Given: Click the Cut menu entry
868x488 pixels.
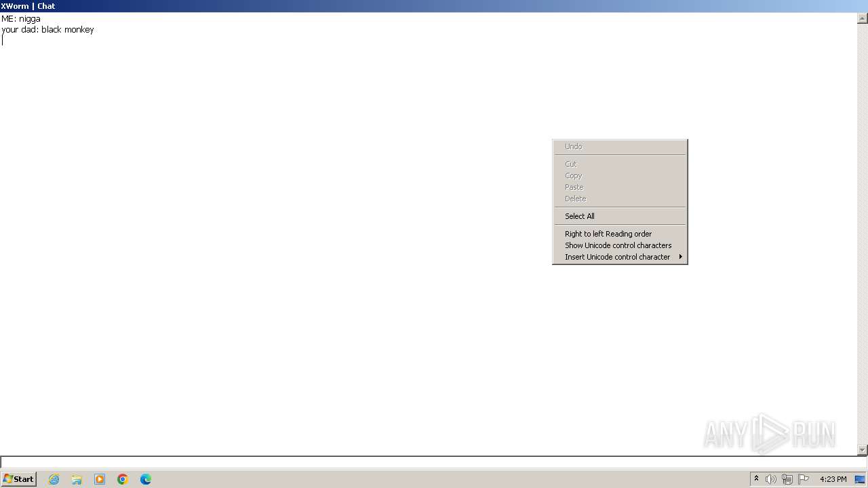Looking at the screenshot, I should pyautogui.click(x=620, y=164).
